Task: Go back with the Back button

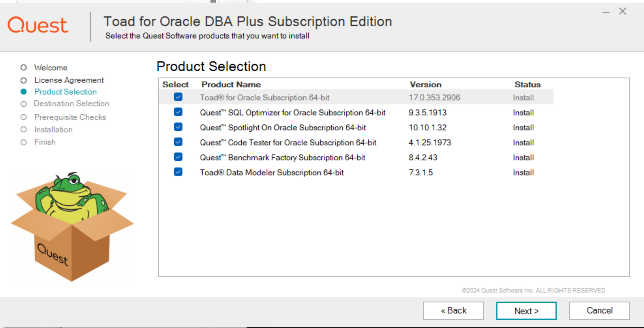Action: (x=454, y=311)
